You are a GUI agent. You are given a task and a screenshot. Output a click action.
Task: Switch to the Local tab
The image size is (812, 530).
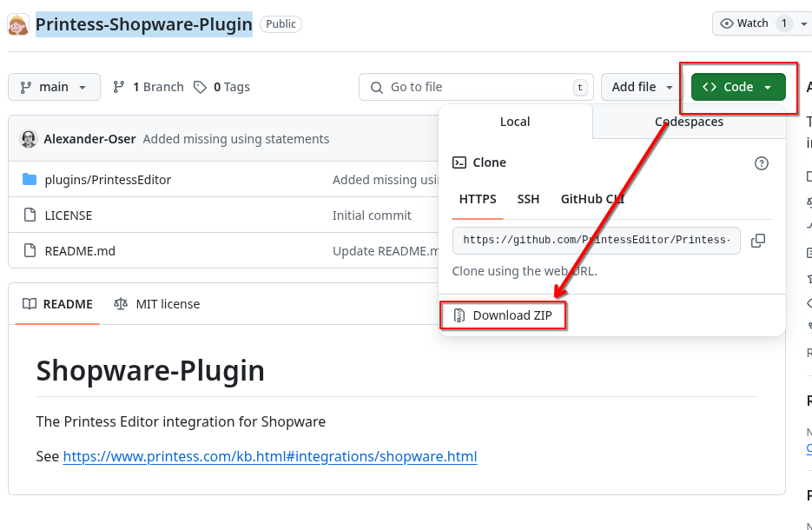515,122
